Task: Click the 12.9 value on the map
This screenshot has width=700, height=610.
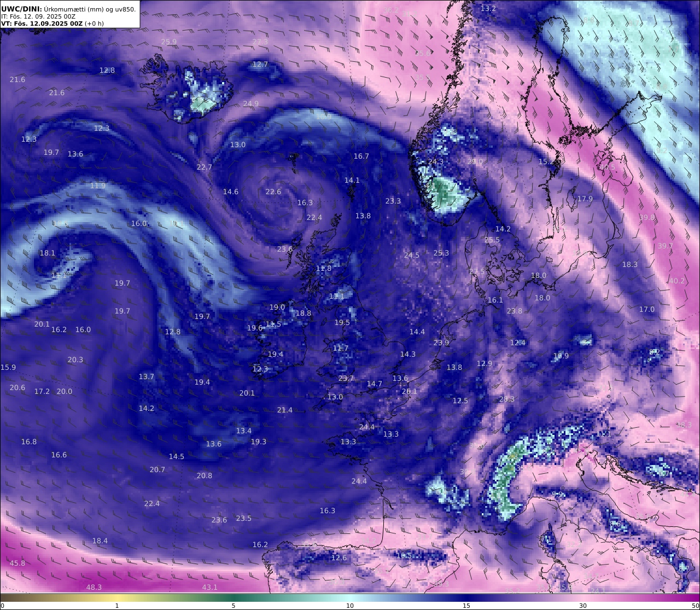Action: pyautogui.click(x=485, y=364)
